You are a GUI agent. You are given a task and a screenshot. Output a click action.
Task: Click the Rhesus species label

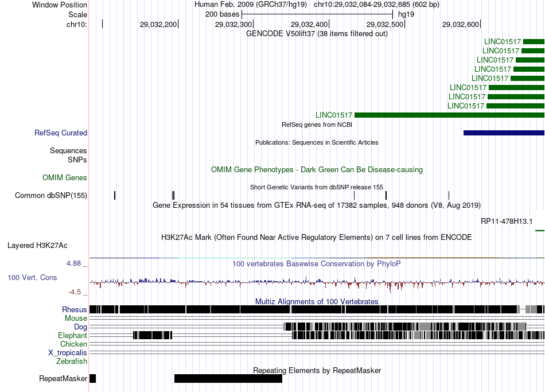click(x=75, y=309)
